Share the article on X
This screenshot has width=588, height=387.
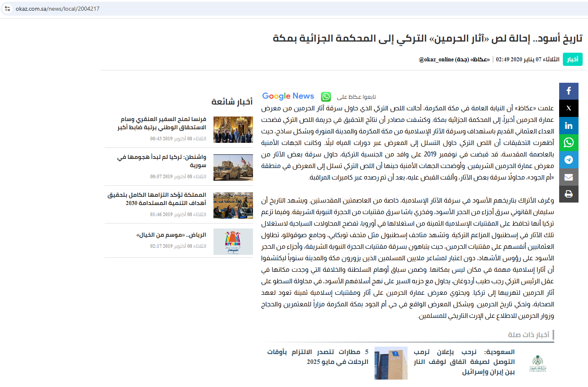(569, 108)
